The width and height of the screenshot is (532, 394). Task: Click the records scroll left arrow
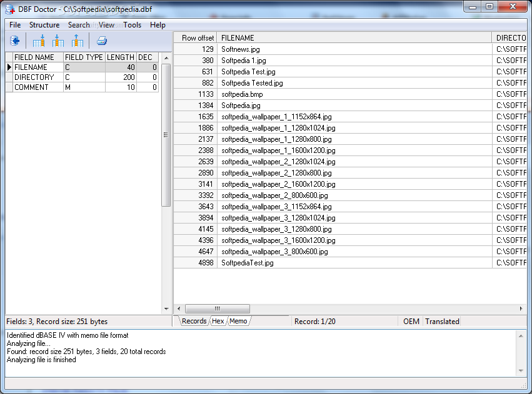179,308
